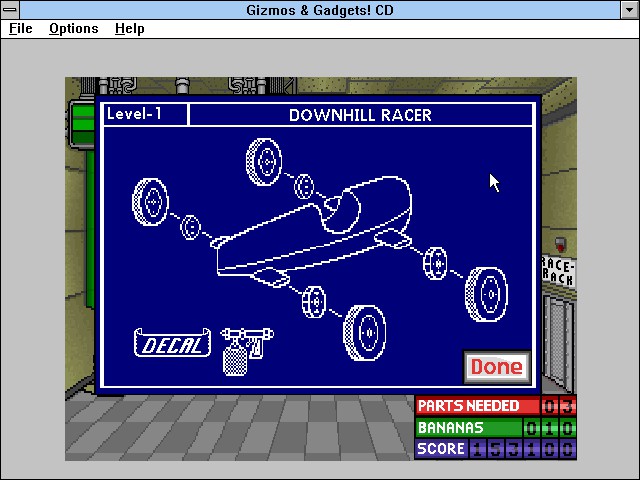Image resolution: width=640 pixels, height=480 pixels.
Task: Click the green machine panel at left
Action: [x=81, y=124]
